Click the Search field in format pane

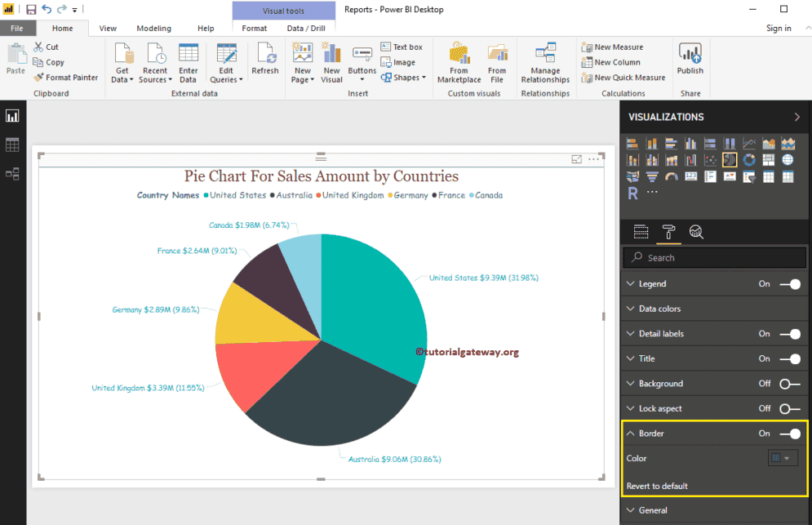pyautogui.click(x=715, y=257)
